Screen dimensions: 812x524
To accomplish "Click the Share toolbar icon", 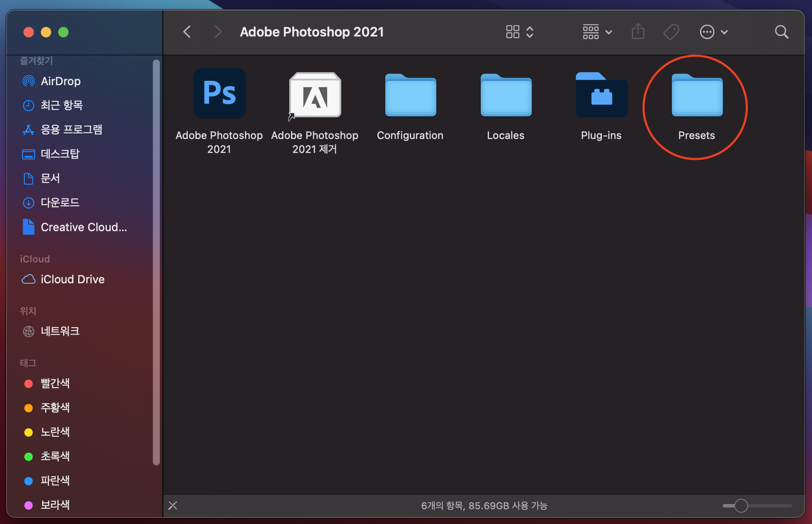I will (638, 31).
